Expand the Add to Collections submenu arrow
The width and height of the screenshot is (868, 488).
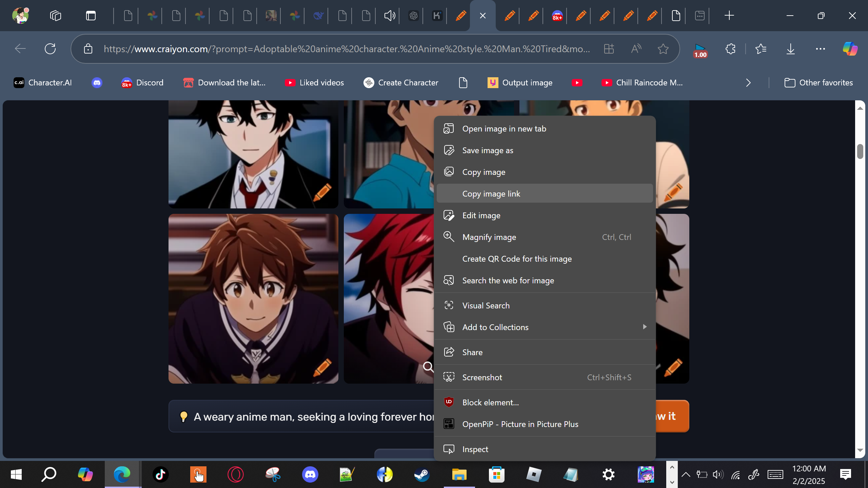pyautogui.click(x=645, y=327)
